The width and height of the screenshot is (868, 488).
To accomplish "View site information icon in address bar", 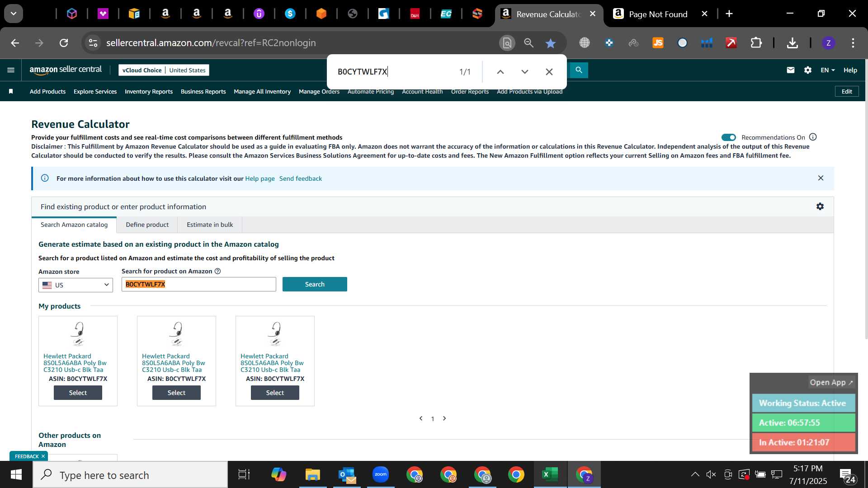I will [93, 43].
